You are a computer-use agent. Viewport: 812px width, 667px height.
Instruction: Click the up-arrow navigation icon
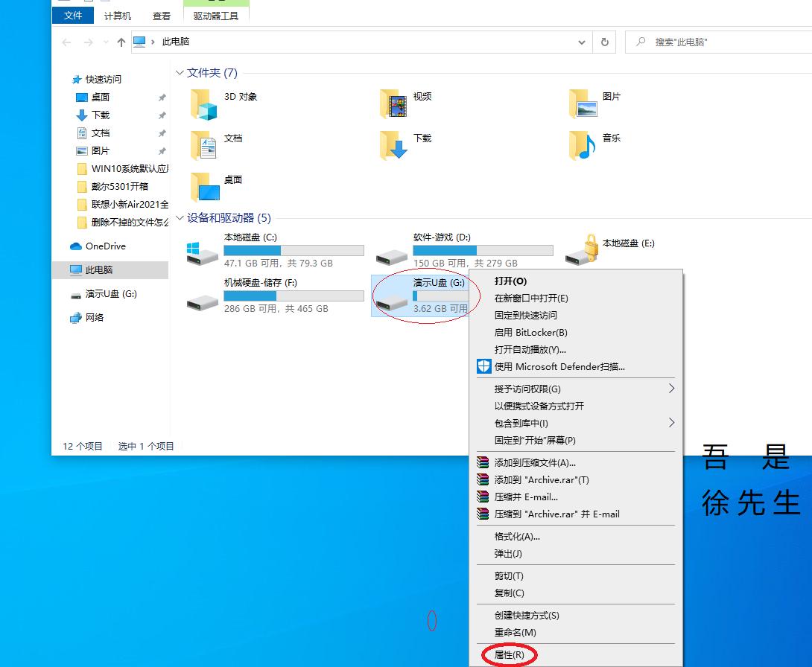pos(121,42)
